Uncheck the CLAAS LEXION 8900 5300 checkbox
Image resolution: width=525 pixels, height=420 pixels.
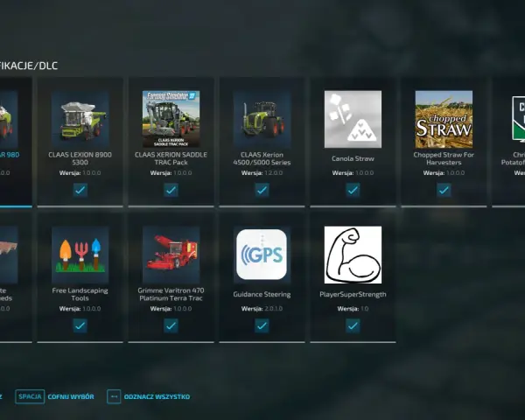point(80,190)
